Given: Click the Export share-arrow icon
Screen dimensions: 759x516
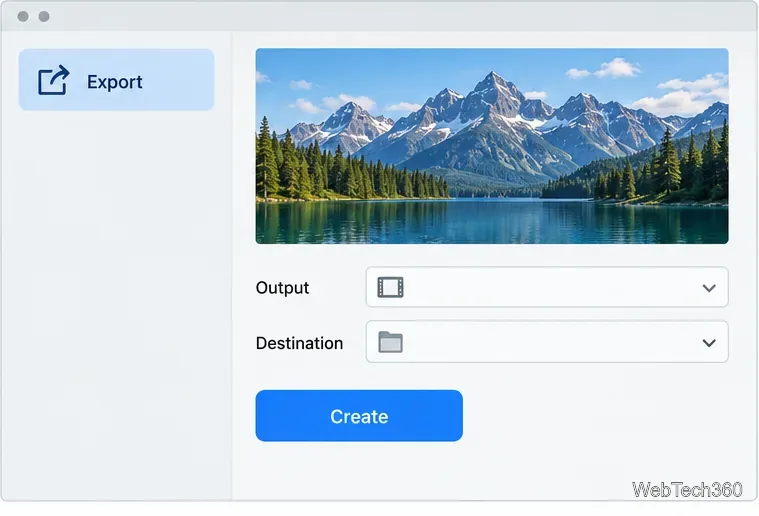Looking at the screenshot, I should point(53,80).
